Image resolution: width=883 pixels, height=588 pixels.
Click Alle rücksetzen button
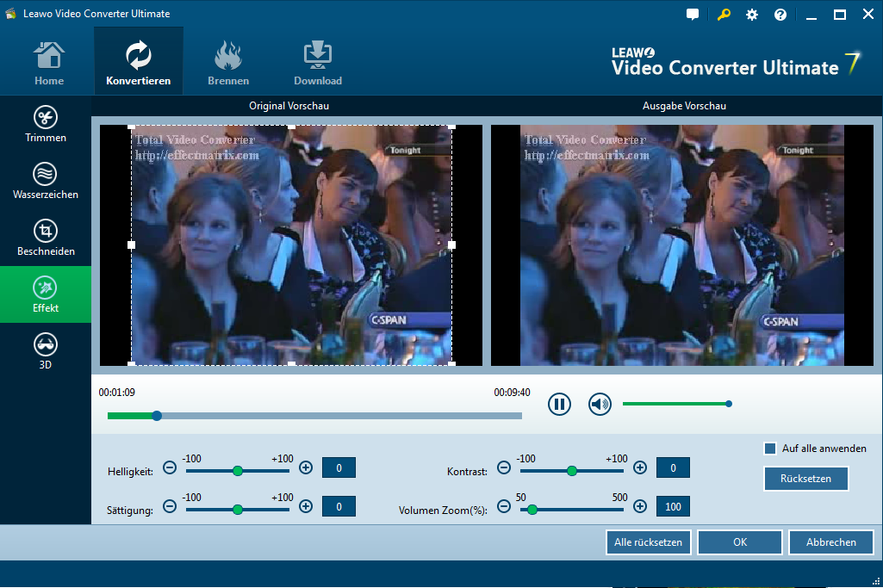tap(648, 542)
